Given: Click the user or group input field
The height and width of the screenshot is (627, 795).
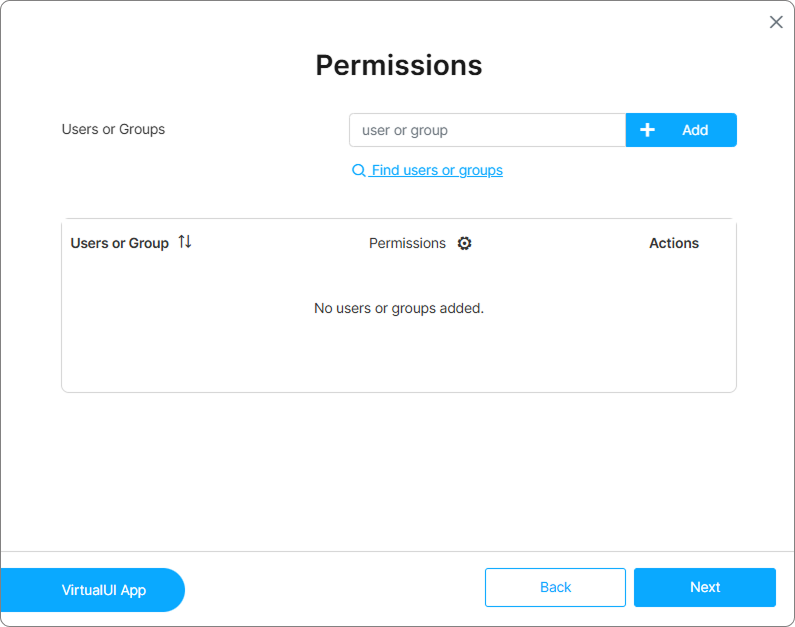Looking at the screenshot, I should pos(487,130).
